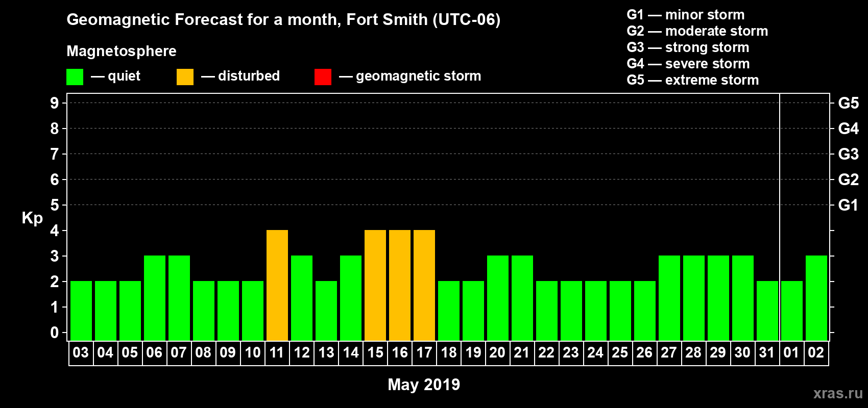This screenshot has width=868, height=408.
Task: Click the G1 label on right axis
Action: tap(849, 205)
